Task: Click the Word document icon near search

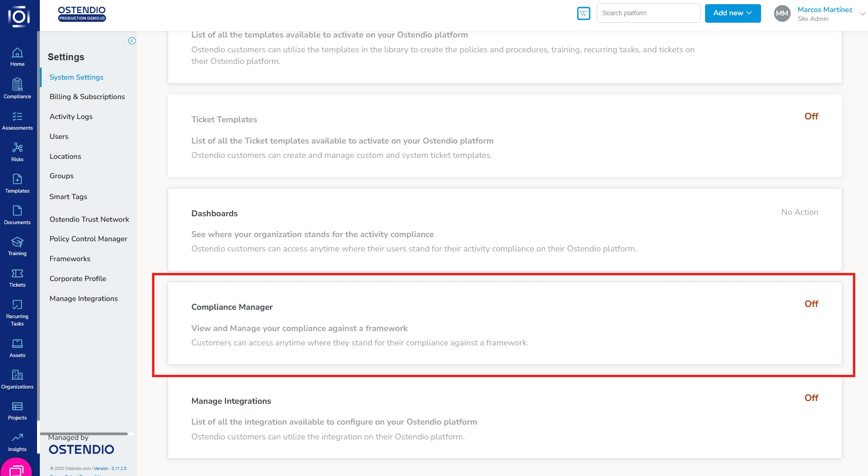Action: (584, 13)
